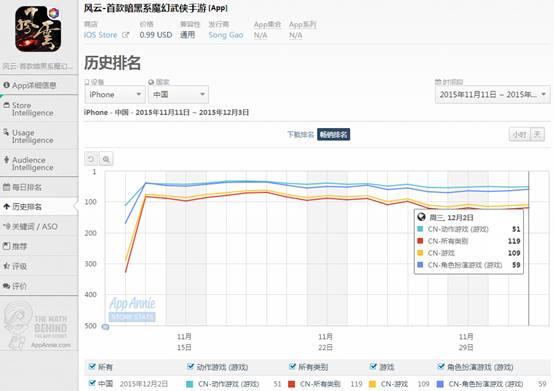Open Store Intelligence in the sidebar
Image resolution: width=554 pixels, height=391 pixels.
pyautogui.click(x=39, y=109)
